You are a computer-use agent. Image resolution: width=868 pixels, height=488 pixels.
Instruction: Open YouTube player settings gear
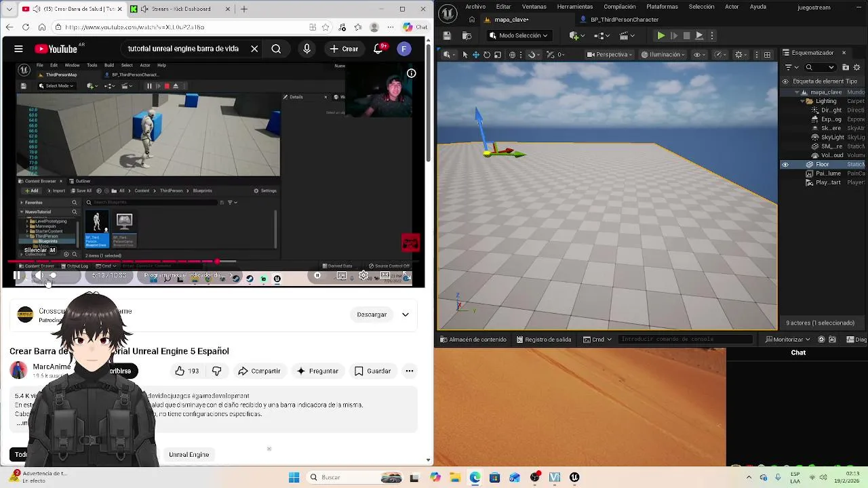pyautogui.click(x=363, y=275)
